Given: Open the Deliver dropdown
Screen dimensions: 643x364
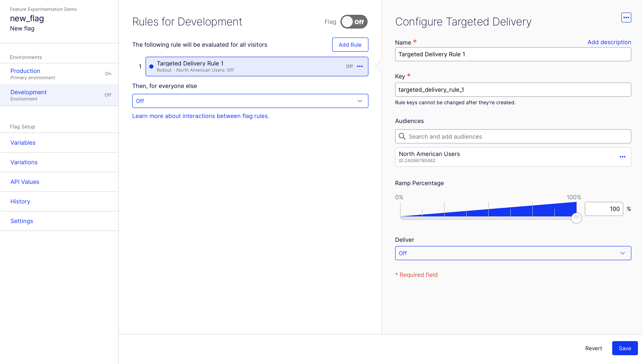Looking at the screenshot, I should click(512, 253).
